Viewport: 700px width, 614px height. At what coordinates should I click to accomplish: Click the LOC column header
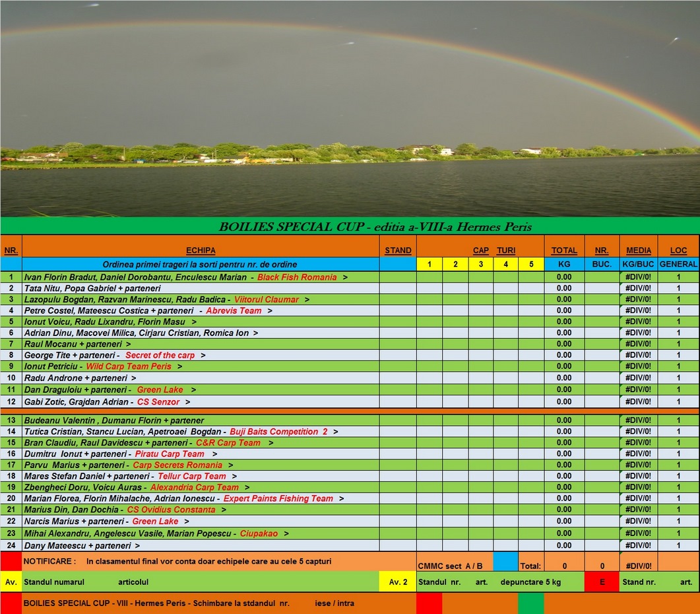coord(678,251)
